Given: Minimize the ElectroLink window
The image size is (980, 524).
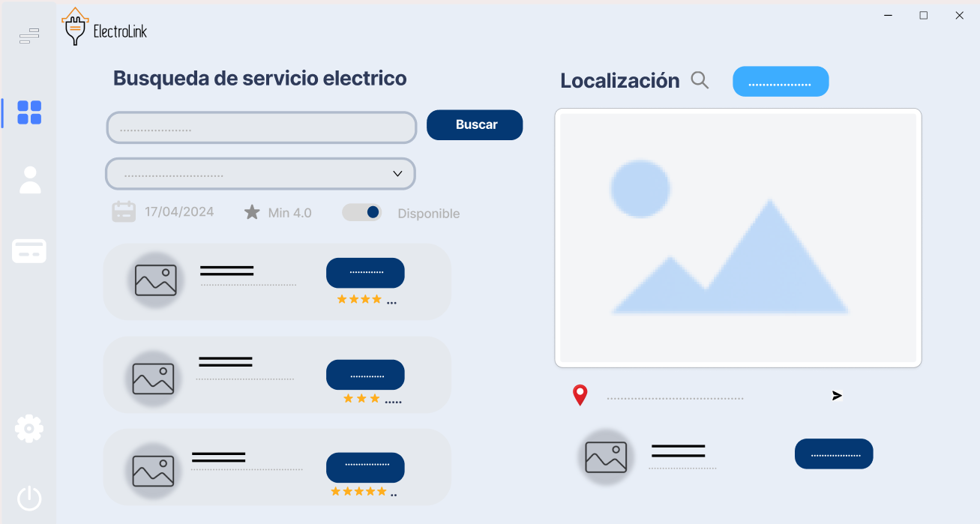Looking at the screenshot, I should (888, 15).
